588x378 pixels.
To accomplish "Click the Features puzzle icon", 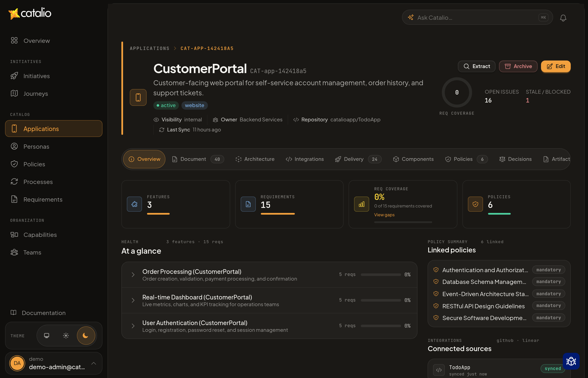I will pyautogui.click(x=134, y=204).
